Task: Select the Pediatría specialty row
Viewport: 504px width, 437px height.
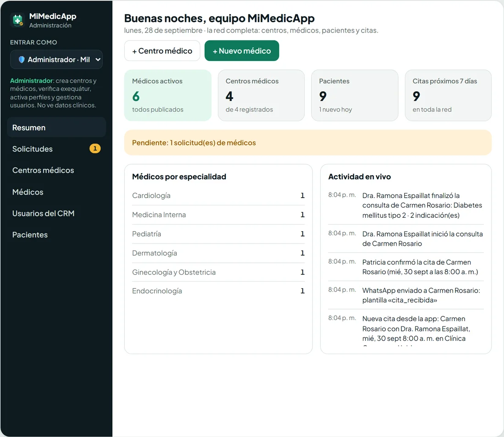Action: pyautogui.click(x=218, y=234)
